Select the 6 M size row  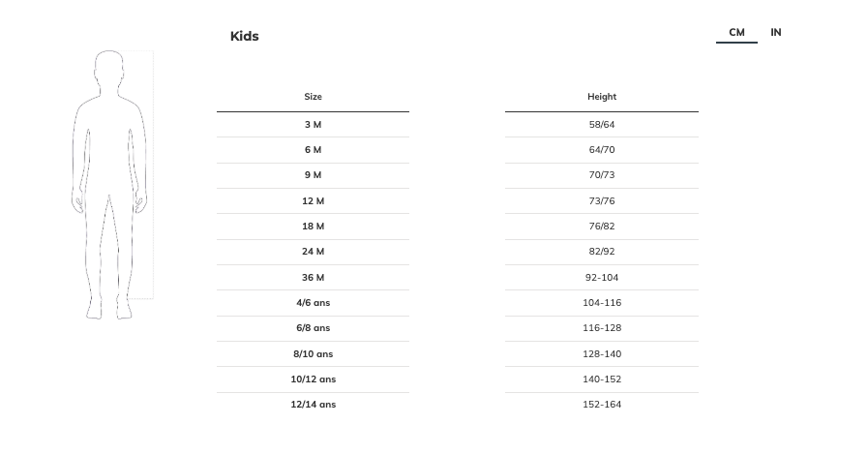(313, 150)
